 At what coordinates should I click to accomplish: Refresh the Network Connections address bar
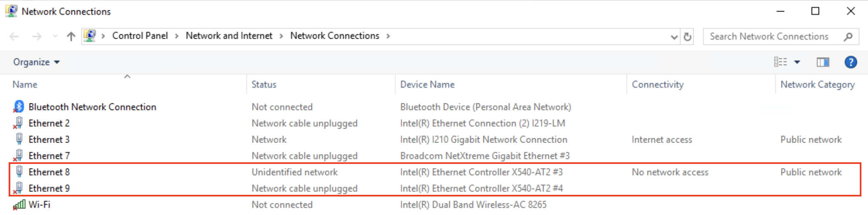coord(687,37)
